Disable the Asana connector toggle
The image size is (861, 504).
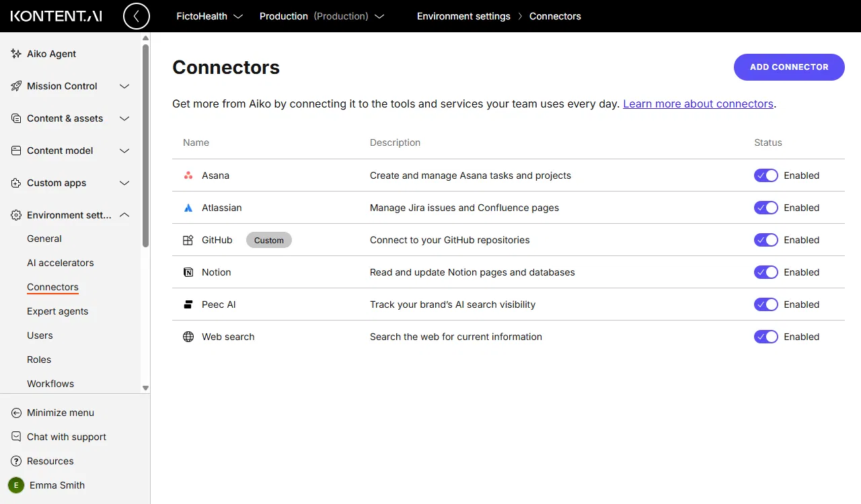pos(766,175)
